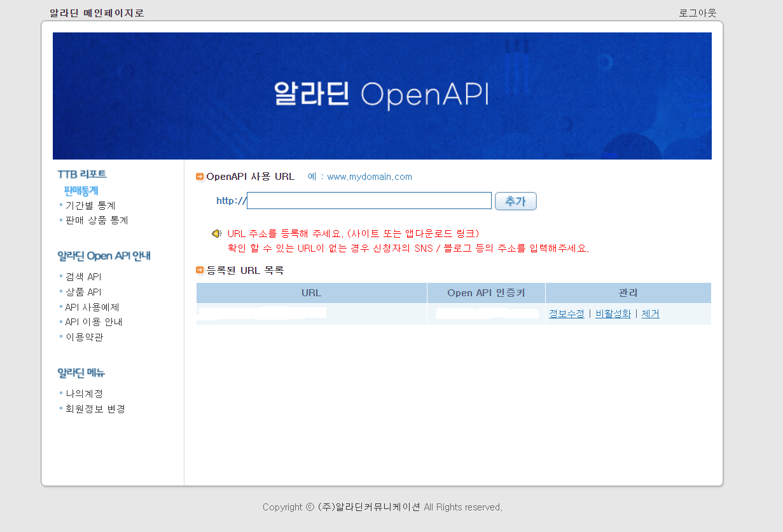
Task: Click the Copyright 알라딘커뮤니케이션 footer text
Action: [382, 507]
